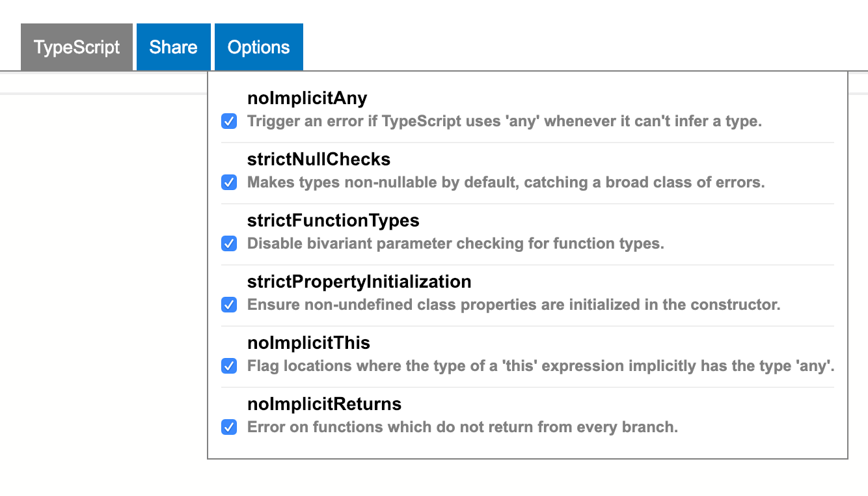The width and height of the screenshot is (868, 496).
Task: Click the Share button
Action: [x=173, y=47]
